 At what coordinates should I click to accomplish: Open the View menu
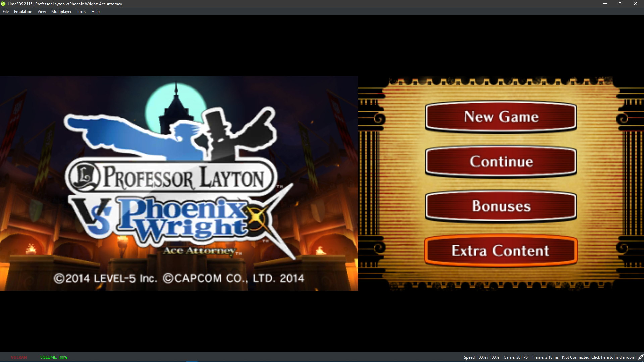click(42, 11)
